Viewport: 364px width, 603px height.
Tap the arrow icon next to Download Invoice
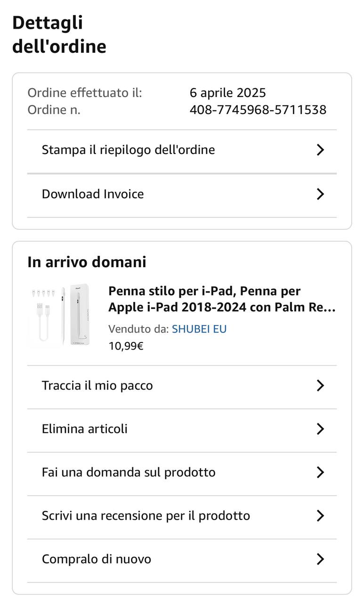click(x=320, y=194)
